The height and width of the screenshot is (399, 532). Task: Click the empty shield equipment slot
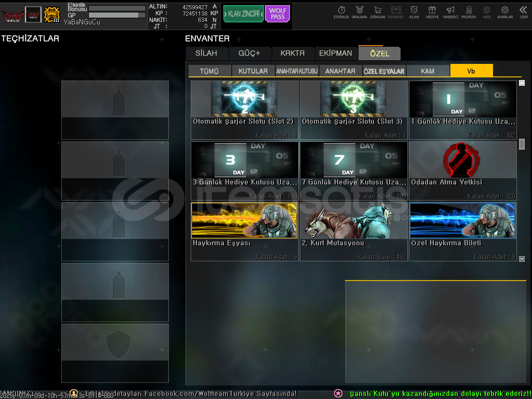[x=115, y=353]
